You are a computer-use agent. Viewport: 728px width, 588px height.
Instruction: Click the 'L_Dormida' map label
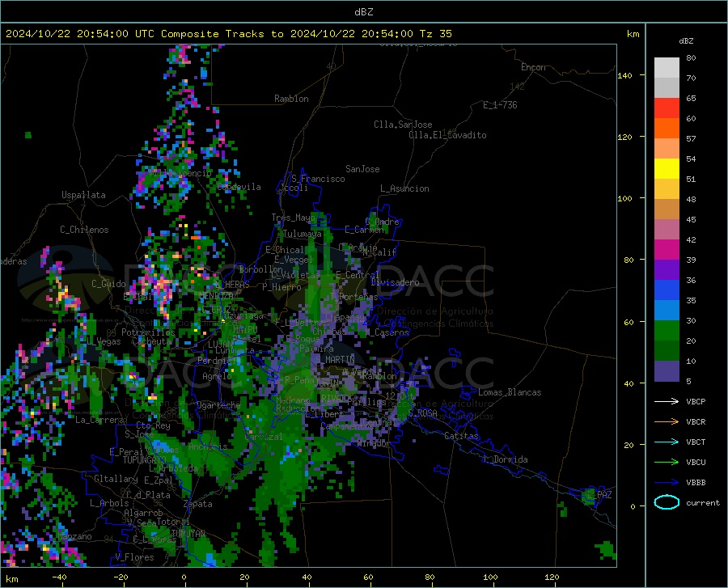tap(506, 459)
